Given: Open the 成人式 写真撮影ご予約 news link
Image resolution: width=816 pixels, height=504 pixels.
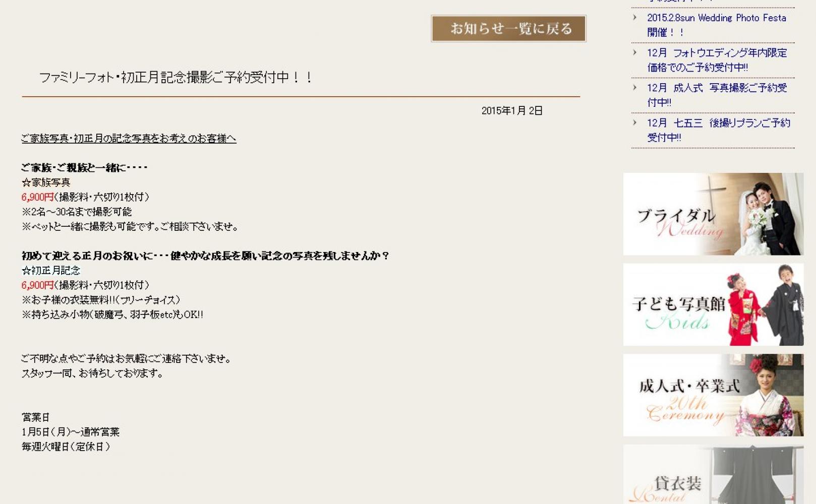Looking at the screenshot, I should tap(717, 95).
